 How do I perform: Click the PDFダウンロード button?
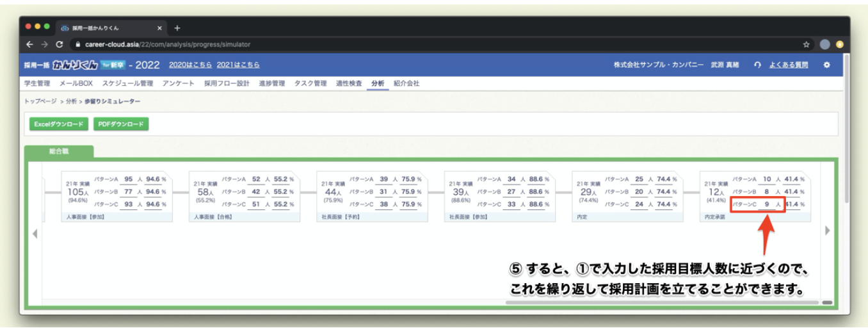point(121,124)
